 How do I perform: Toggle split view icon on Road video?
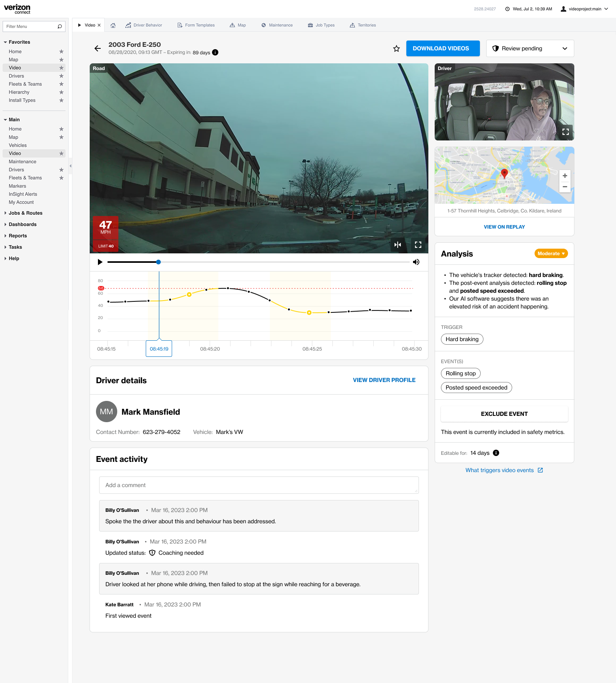tap(398, 245)
